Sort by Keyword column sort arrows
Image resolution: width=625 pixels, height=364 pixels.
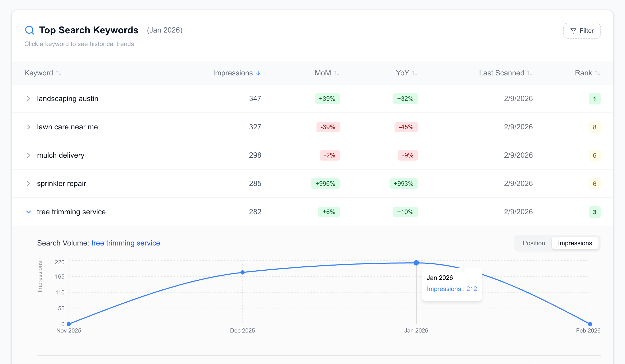(x=59, y=73)
